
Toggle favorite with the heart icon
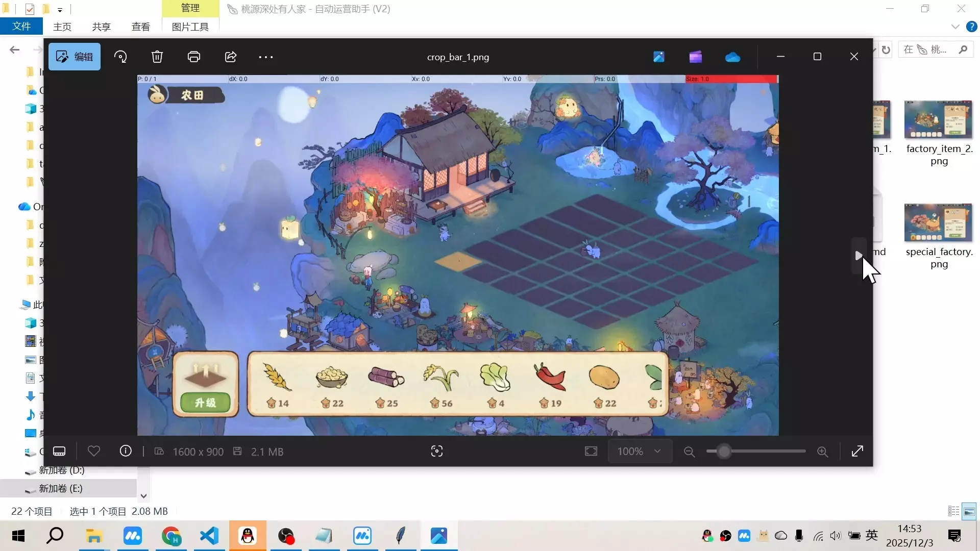pyautogui.click(x=94, y=452)
